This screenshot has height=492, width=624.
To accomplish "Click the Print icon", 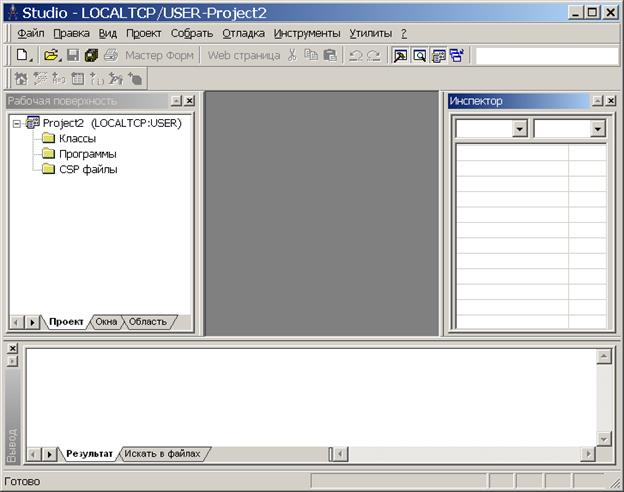I will click(x=111, y=55).
